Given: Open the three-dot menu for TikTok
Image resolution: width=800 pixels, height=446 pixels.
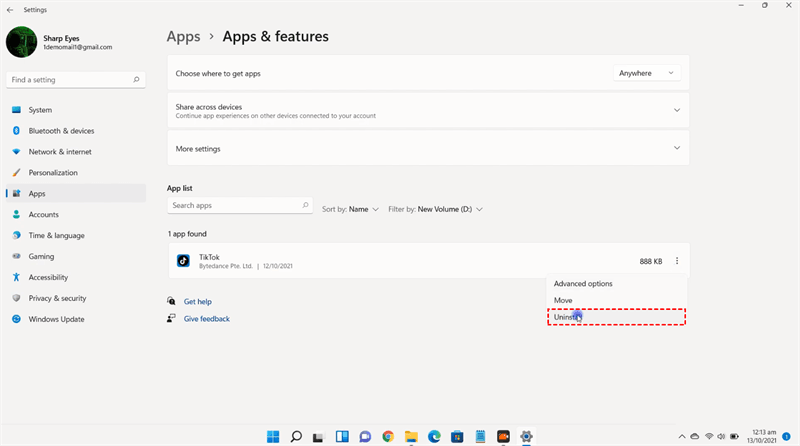Looking at the screenshot, I should tap(676, 261).
